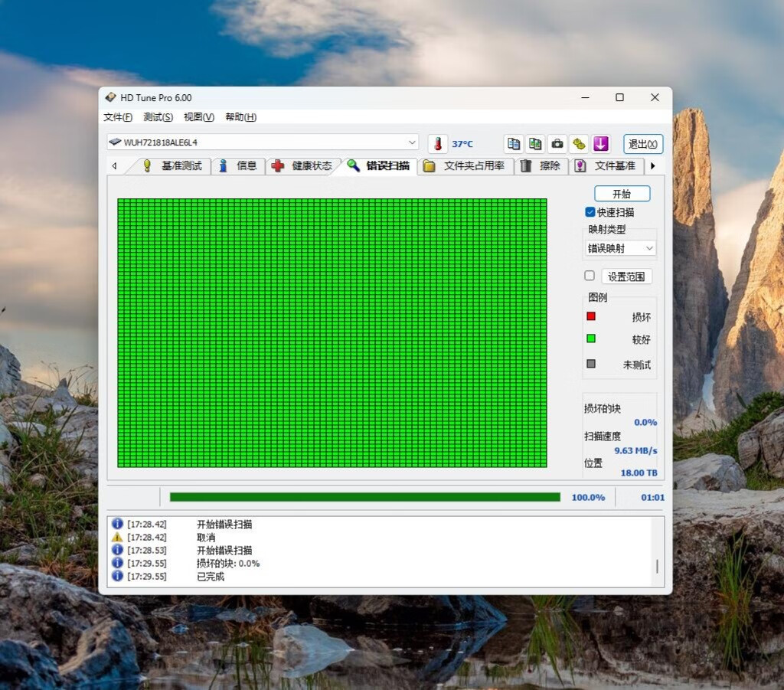Click the 设置范围 button

pos(626,276)
